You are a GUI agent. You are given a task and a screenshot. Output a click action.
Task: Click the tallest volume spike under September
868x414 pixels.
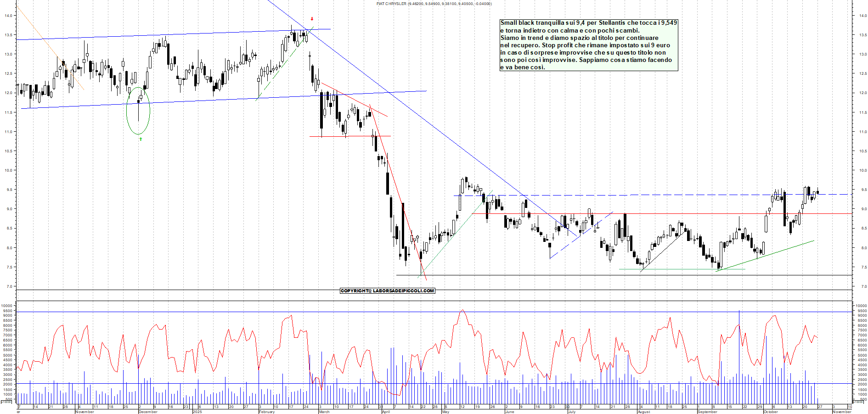pyautogui.click(x=738, y=358)
